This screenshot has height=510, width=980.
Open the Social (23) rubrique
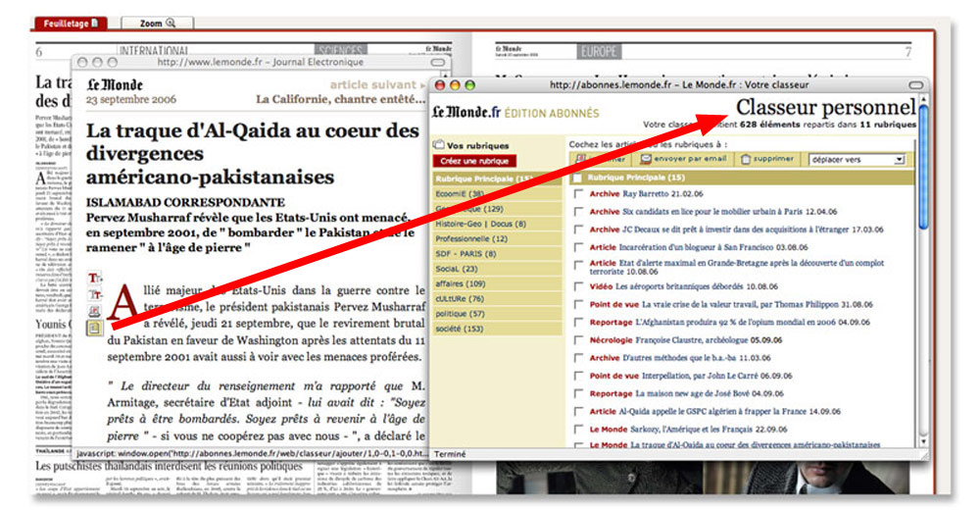point(497,269)
